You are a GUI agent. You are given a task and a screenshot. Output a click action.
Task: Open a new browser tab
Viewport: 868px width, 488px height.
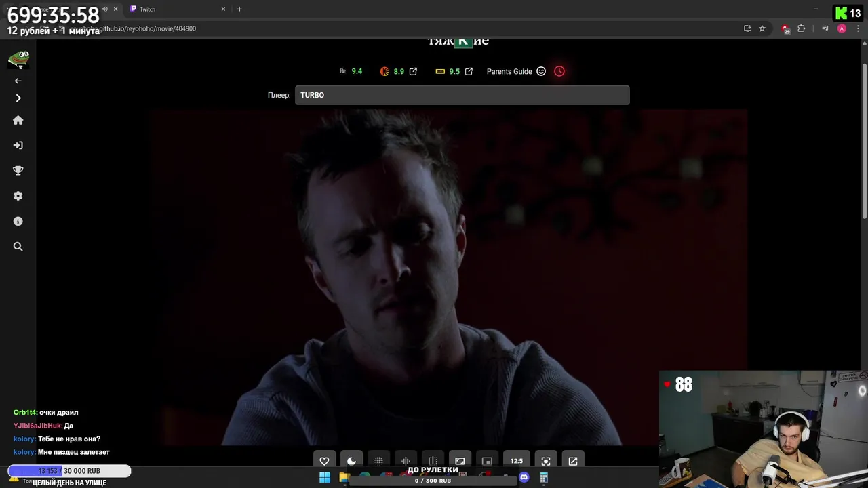[239, 9]
